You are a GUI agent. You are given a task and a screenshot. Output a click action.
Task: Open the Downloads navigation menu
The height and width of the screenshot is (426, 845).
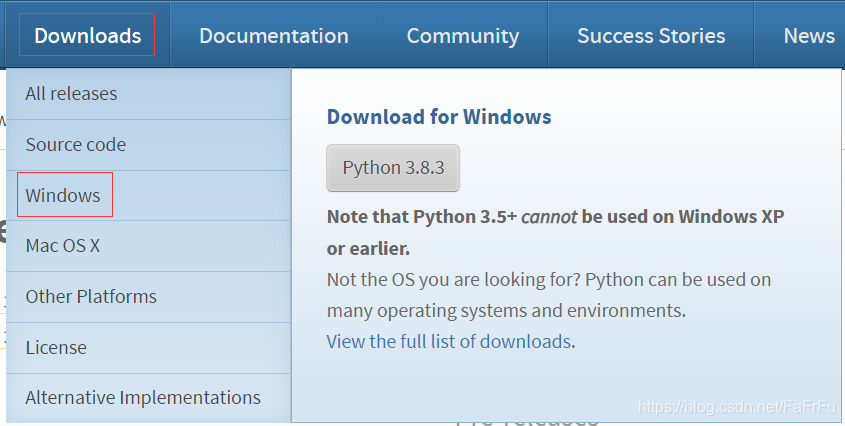click(87, 36)
